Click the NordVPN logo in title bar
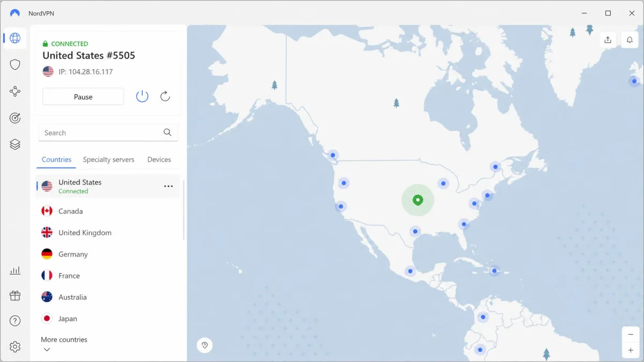 (x=15, y=13)
